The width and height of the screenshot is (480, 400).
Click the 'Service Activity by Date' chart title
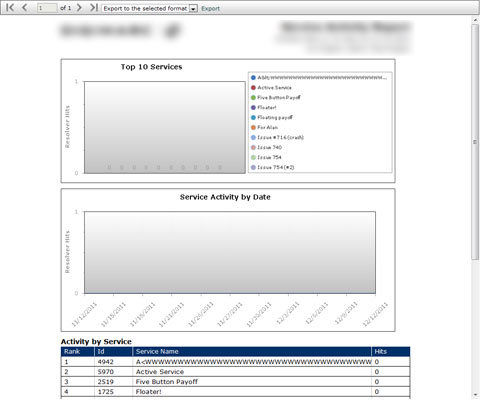(x=225, y=197)
